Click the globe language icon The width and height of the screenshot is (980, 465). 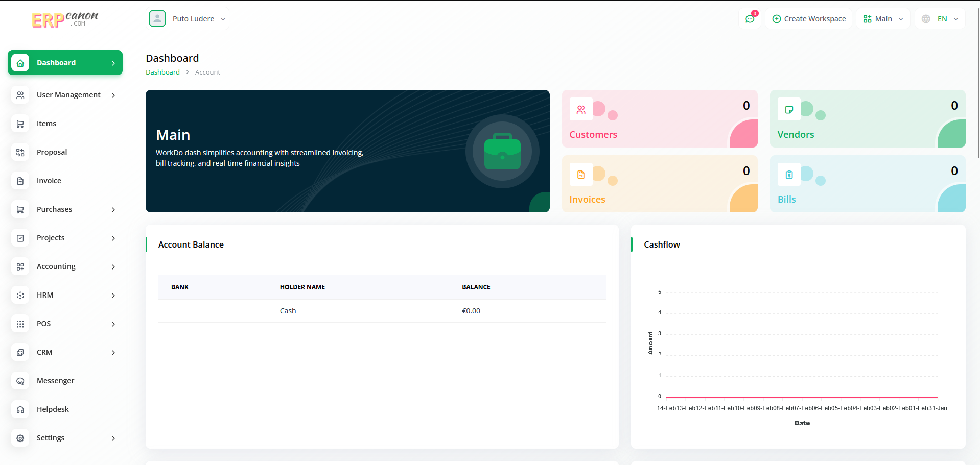[926, 19]
